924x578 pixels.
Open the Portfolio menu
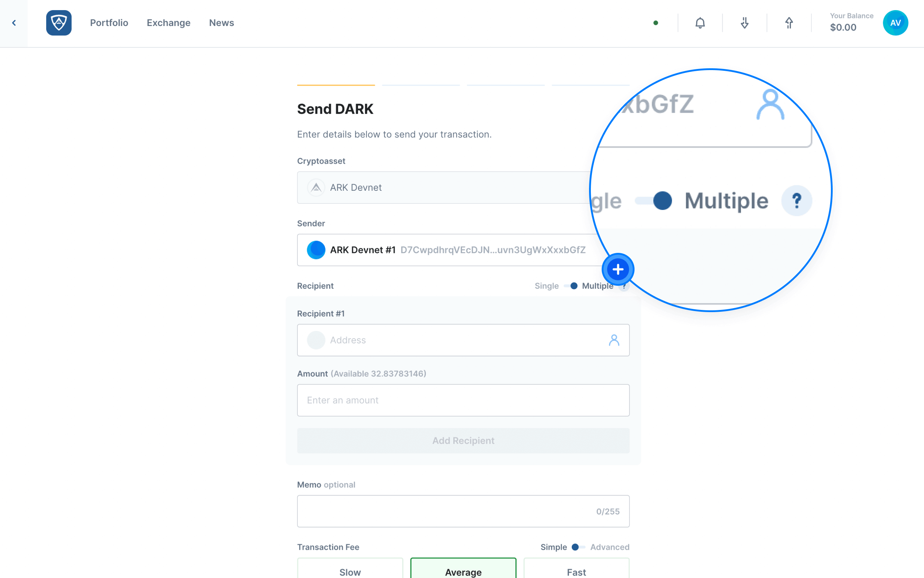click(109, 23)
